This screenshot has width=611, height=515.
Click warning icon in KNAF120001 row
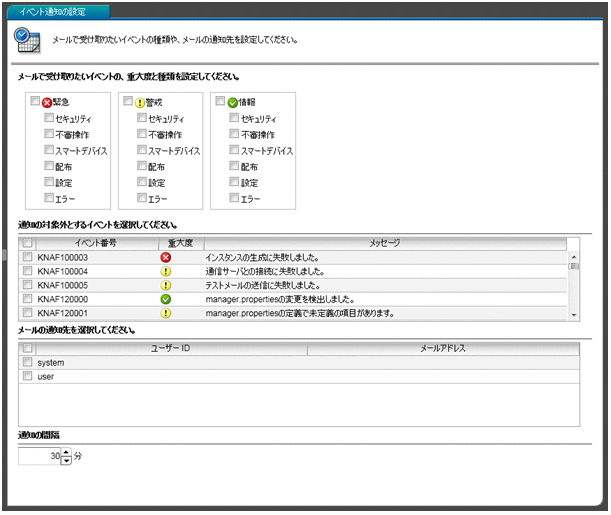point(166,313)
